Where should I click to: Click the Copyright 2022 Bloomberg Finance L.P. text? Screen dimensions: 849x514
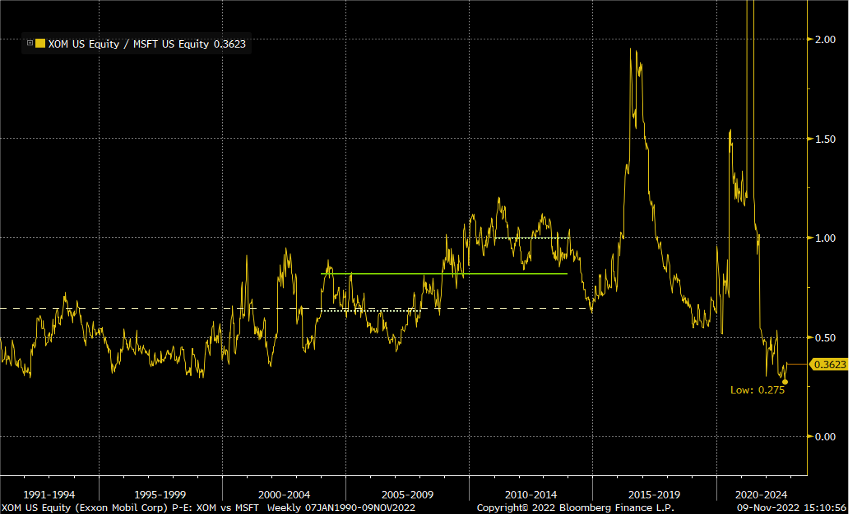pyautogui.click(x=576, y=508)
